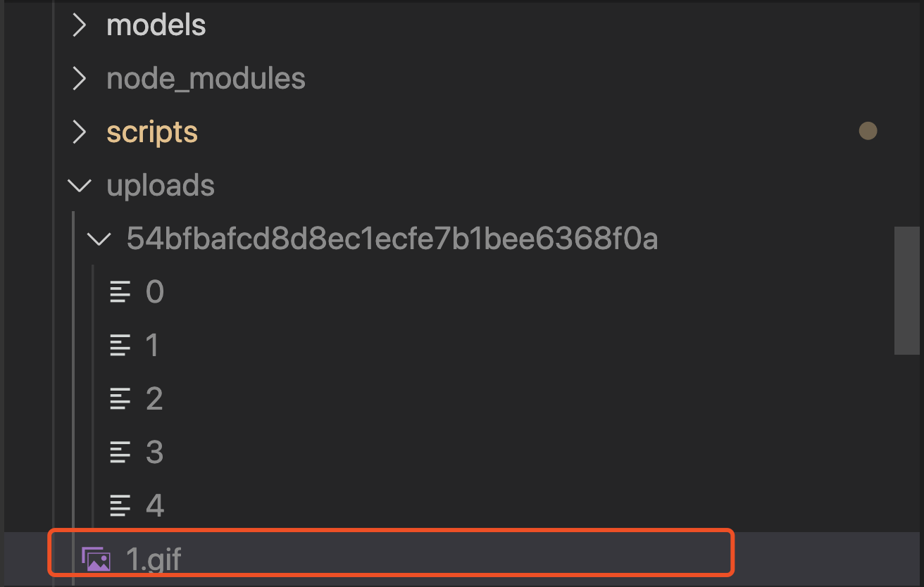This screenshot has height=587, width=924.
Task: Select the uploads folder label
Action: (161, 186)
